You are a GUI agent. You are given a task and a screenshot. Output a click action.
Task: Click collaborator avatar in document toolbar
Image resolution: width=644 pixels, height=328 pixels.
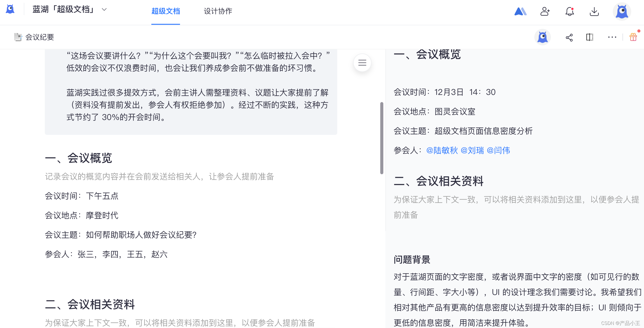(x=542, y=37)
